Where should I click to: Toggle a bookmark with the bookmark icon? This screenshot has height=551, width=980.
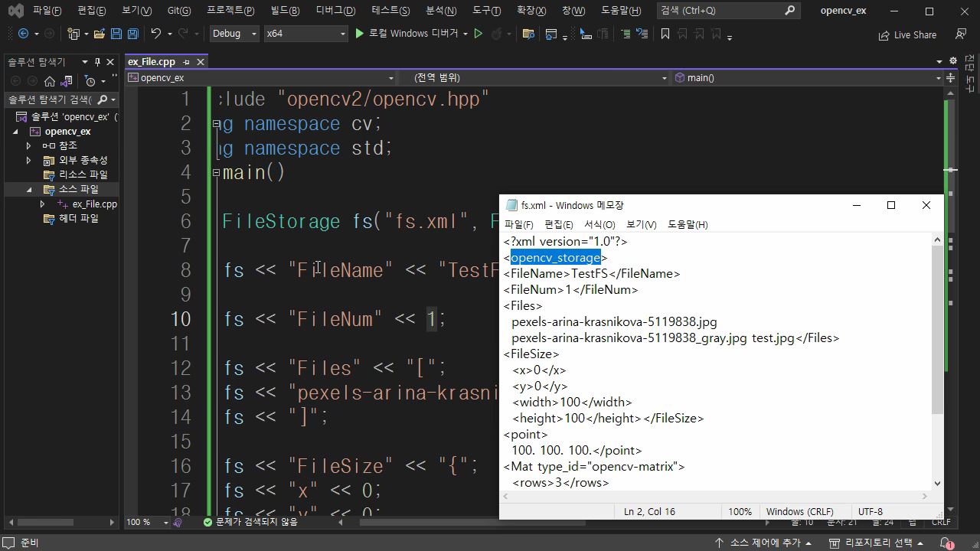(x=665, y=34)
